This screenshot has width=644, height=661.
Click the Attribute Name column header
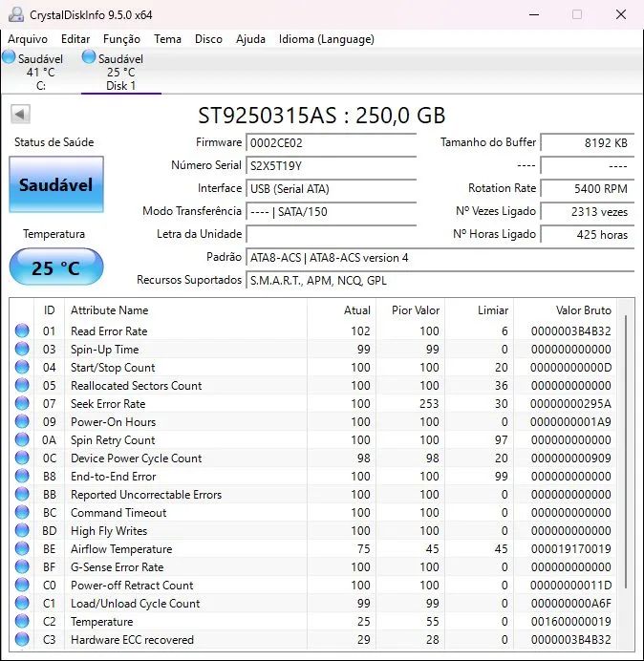pos(185,310)
